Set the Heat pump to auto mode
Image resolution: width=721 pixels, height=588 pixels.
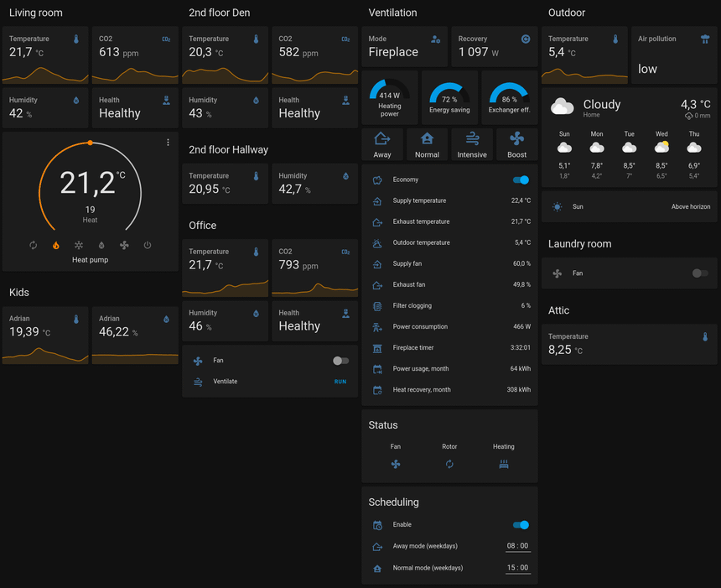[x=33, y=245]
